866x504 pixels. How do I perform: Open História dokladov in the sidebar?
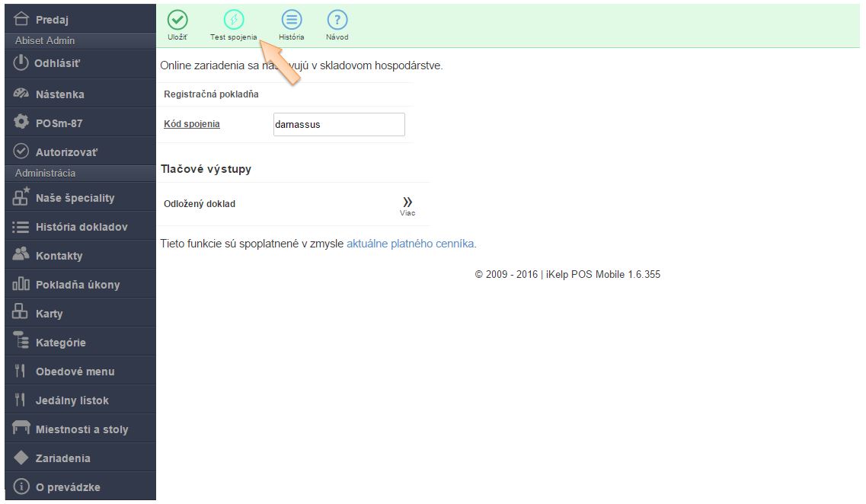81,227
